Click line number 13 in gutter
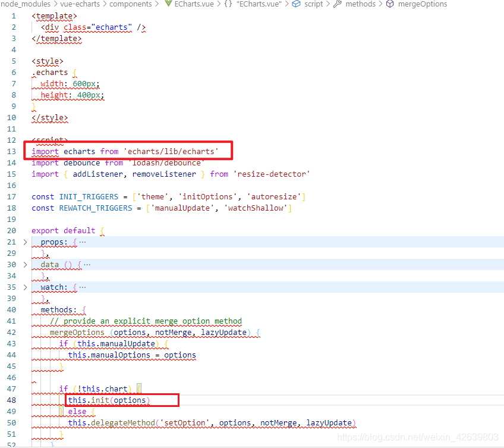Image resolution: width=504 pixels, height=448 pixels. point(11,152)
